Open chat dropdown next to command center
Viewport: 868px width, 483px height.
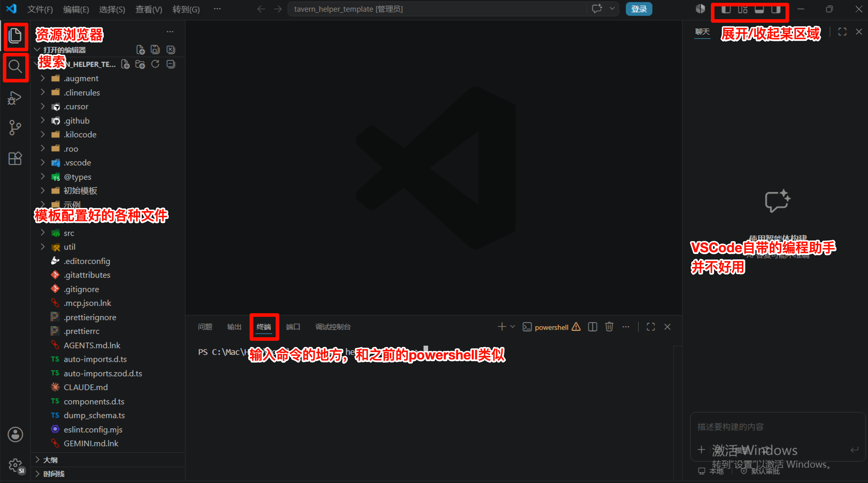point(612,9)
